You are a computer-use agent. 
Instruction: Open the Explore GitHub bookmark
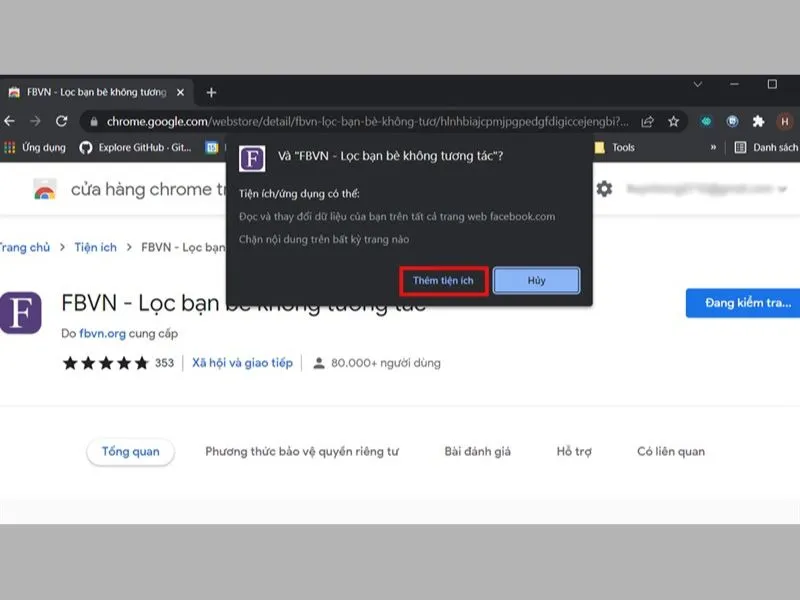click(x=136, y=147)
